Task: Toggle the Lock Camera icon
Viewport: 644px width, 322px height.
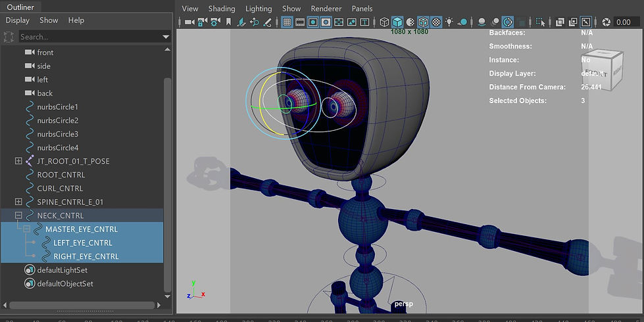Action: [202, 22]
